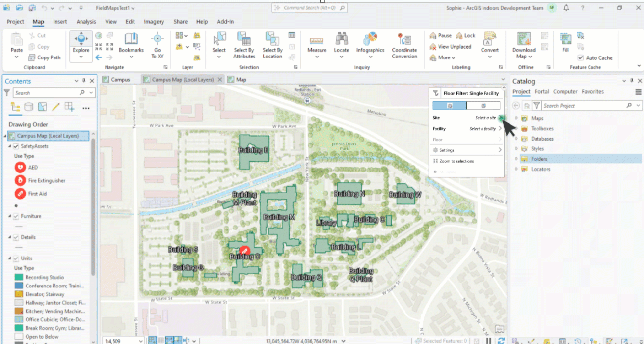Switch to List By Snapping view
Viewport: 644px width, 344px height.
[70, 107]
